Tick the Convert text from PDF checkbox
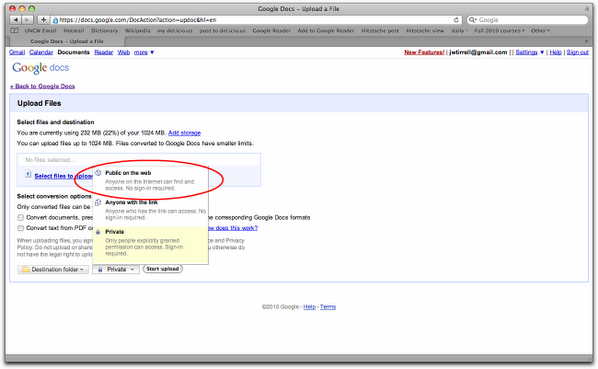598x369 pixels. click(x=21, y=228)
